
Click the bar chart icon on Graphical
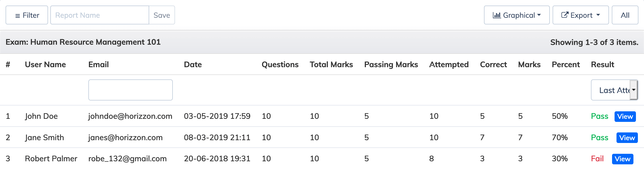tap(497, 15)
